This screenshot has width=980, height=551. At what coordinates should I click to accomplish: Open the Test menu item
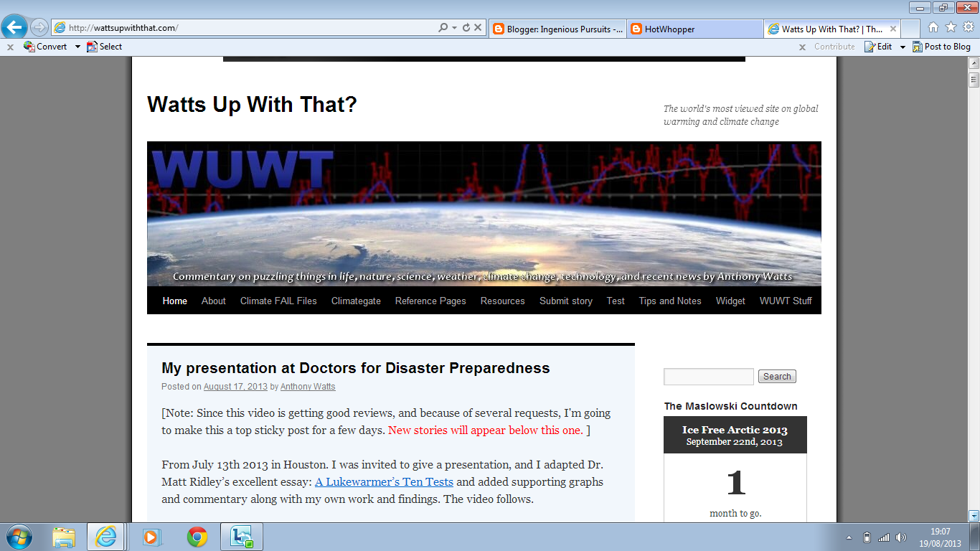616,301
